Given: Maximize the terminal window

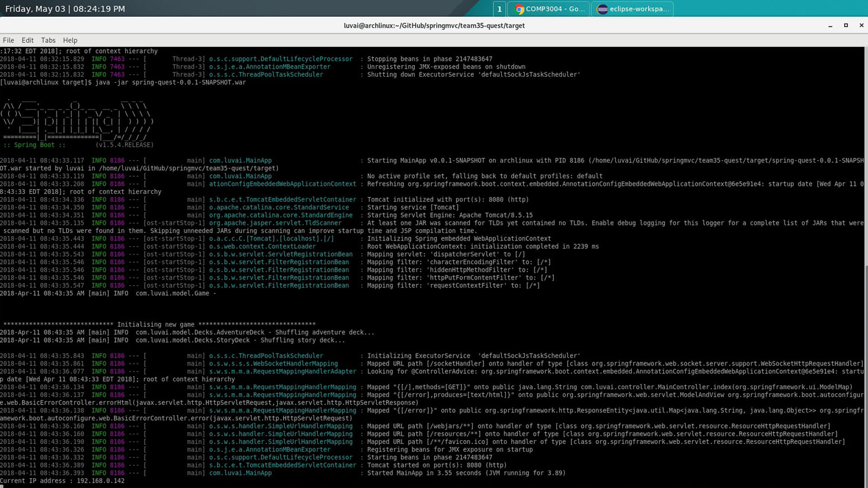Looking at the screenshot, I should (x=846, y=26).
